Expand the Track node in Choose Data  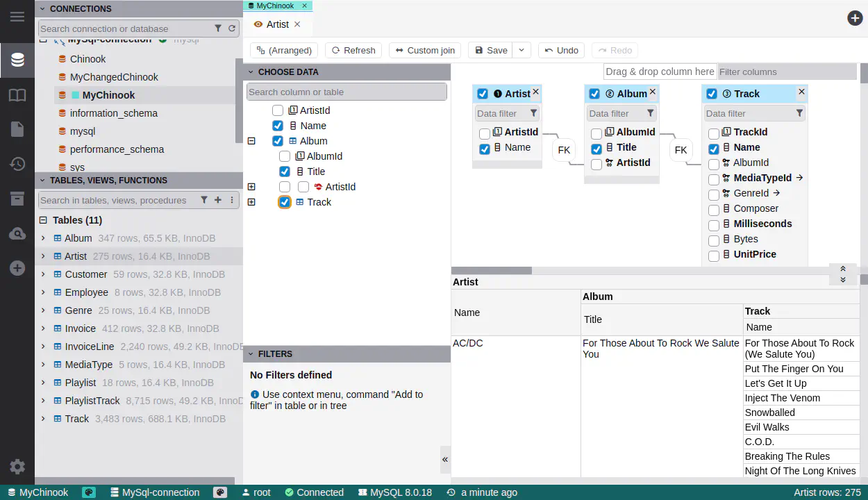251,202
